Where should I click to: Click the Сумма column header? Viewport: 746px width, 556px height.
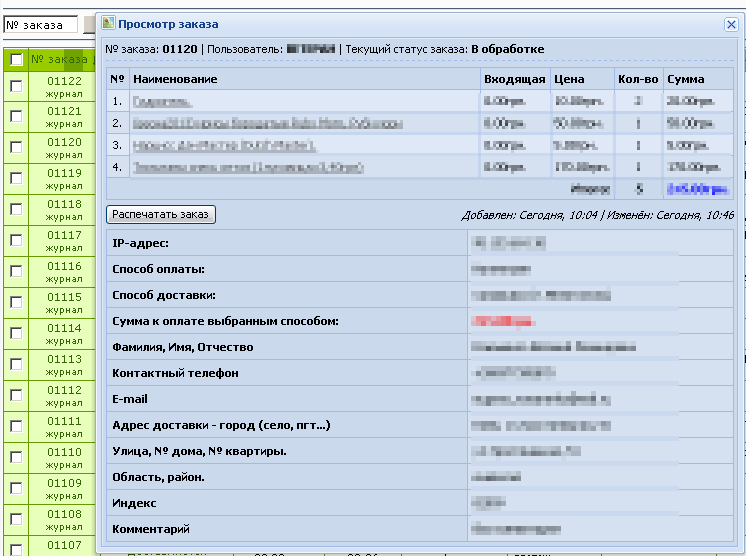685,79
